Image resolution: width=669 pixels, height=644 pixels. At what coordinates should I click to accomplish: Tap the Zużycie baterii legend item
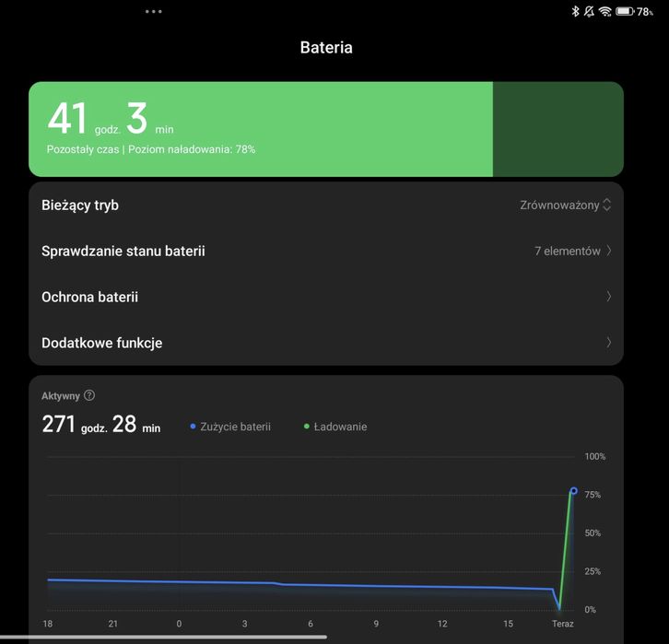(230, 427)
